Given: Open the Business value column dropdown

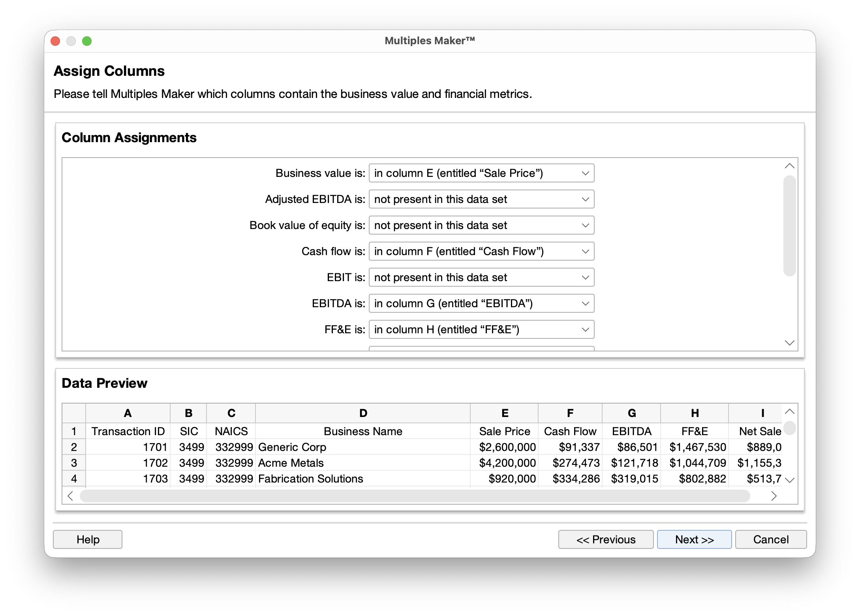Looking at the screenshot, I should pos(481,173).
